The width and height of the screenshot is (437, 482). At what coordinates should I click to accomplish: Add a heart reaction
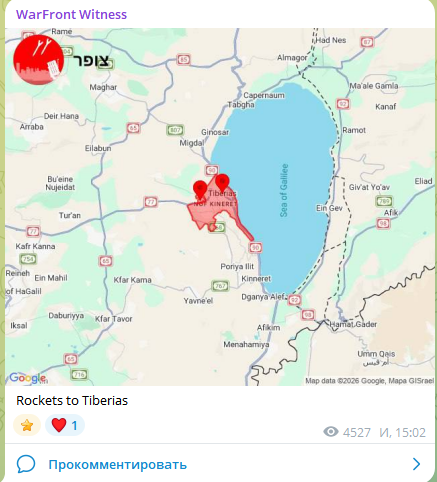[65, 425]
